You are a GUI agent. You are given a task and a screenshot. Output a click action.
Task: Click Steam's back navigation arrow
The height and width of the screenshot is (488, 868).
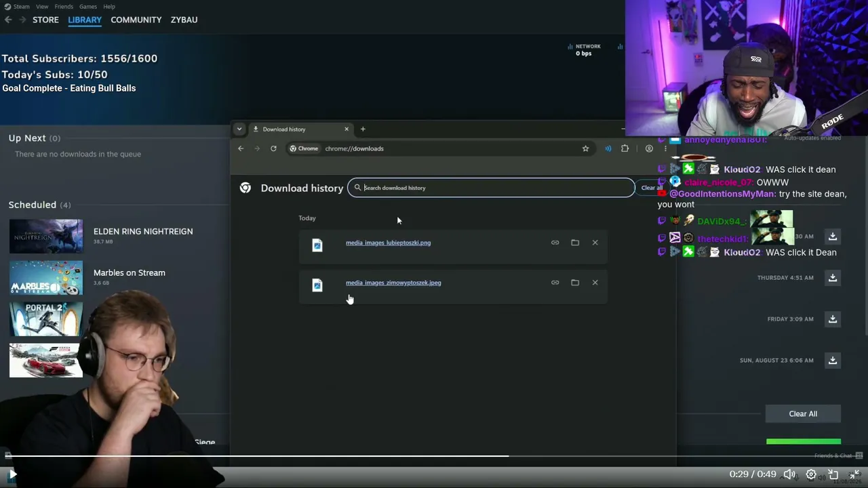8,20
